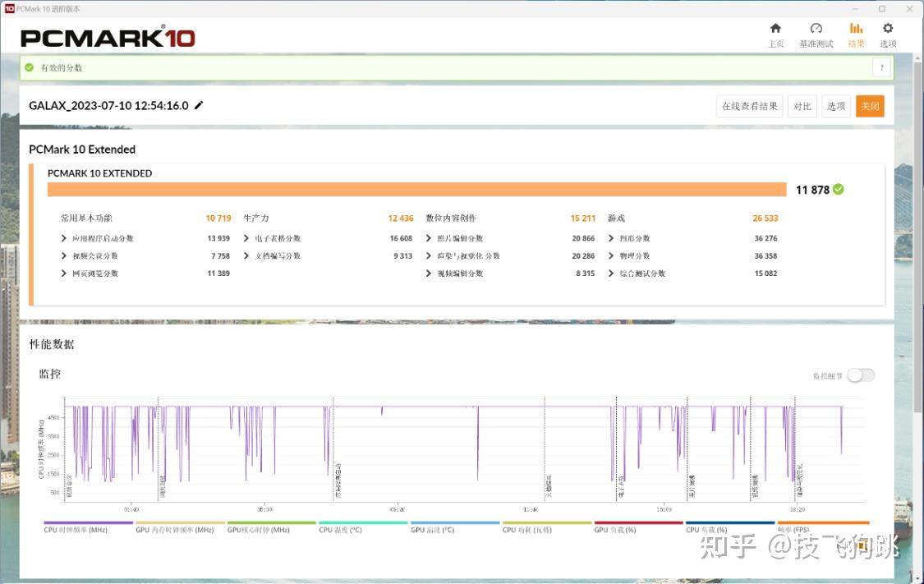Click the 选项 button next to 对比

pos(835,106)
